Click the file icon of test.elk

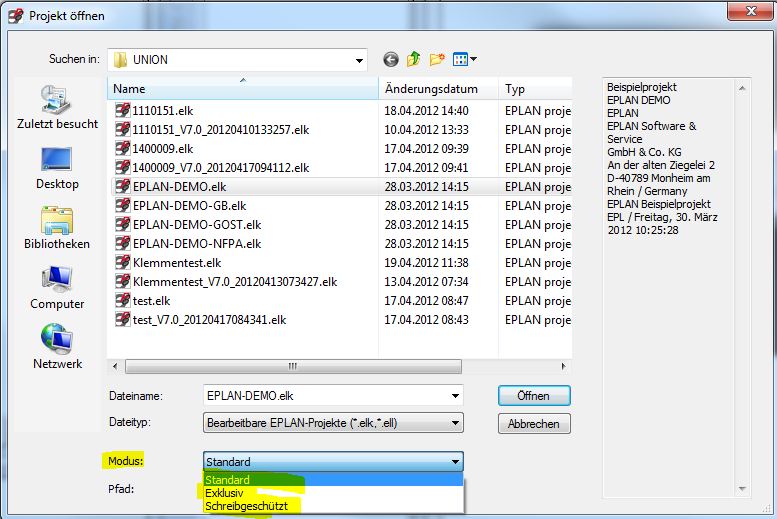pyautogui.click(x=122, y=300)
